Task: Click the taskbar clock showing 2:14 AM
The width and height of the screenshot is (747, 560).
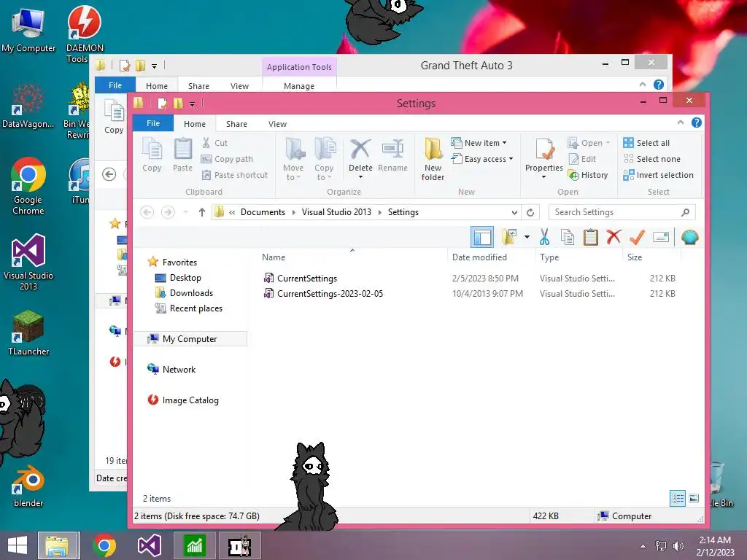Action: 715,540
